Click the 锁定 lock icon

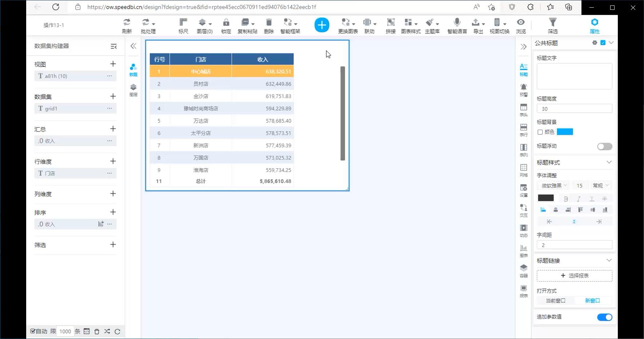[x=226, y=23]
